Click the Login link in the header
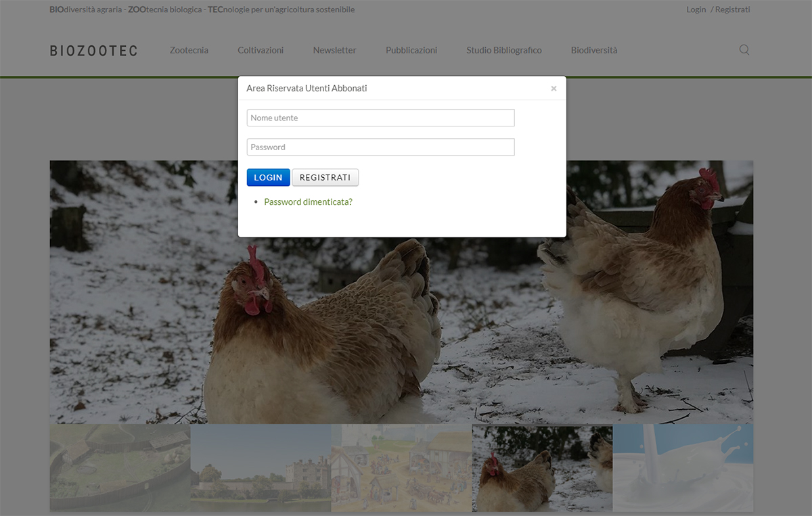Image resolution: width=812 pixels, height=516 pixels. 696,9
